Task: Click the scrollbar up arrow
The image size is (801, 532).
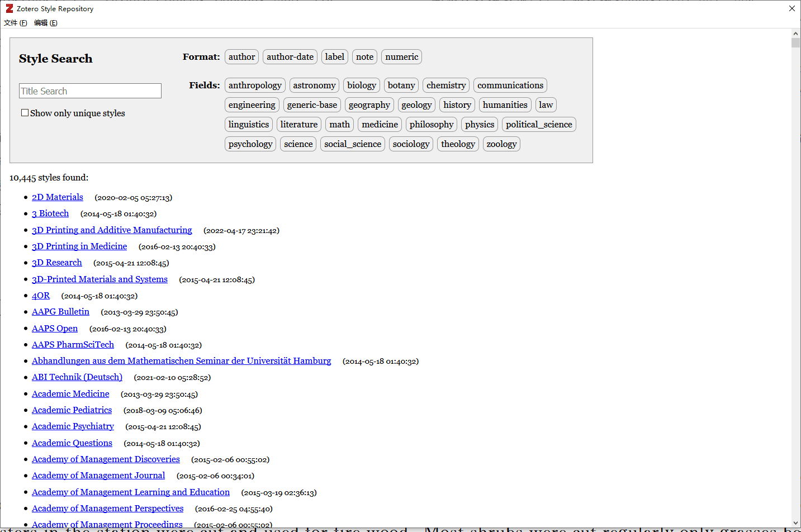Action: coord(795,34)
